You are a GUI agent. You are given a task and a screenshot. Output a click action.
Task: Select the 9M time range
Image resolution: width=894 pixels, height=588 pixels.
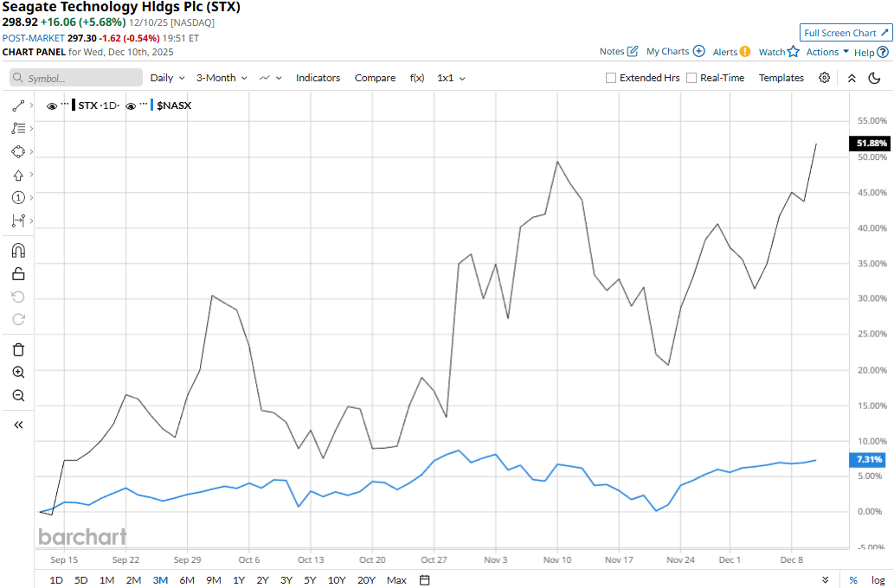214,580
